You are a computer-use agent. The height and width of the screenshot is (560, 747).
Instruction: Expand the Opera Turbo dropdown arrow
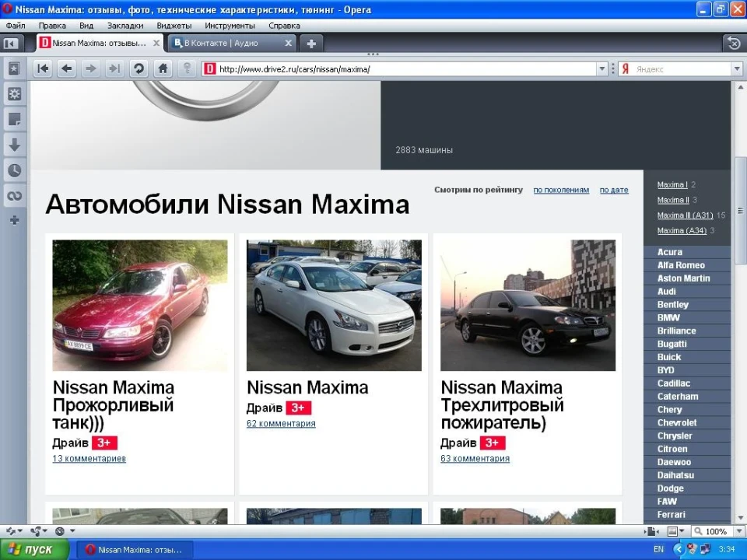point(72,531)
